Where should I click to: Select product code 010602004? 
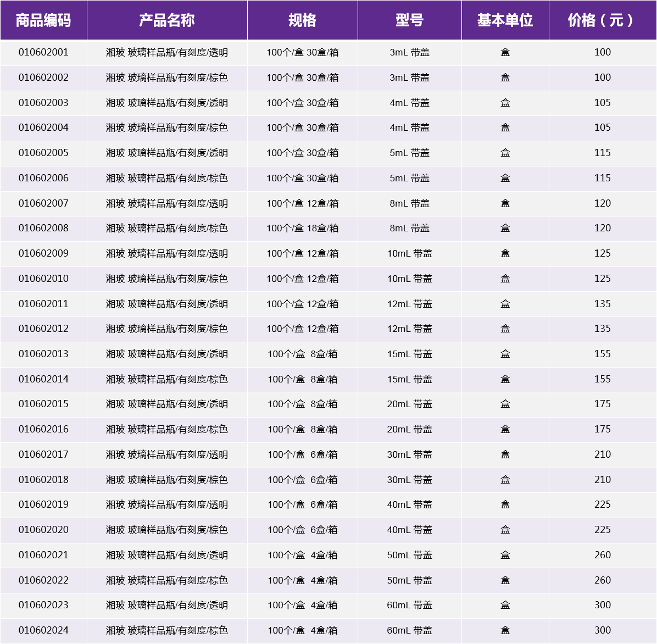coord(43,127)
